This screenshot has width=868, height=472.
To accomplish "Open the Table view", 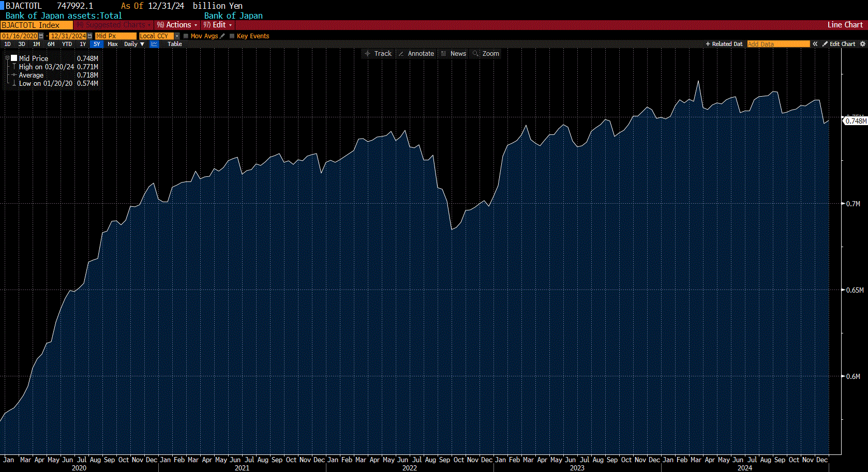I will (175, 44).
